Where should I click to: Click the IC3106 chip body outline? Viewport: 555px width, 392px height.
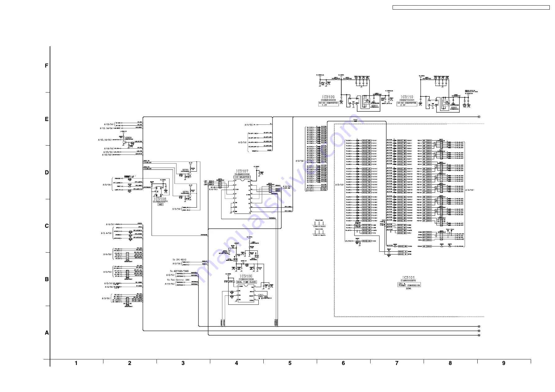246,293
